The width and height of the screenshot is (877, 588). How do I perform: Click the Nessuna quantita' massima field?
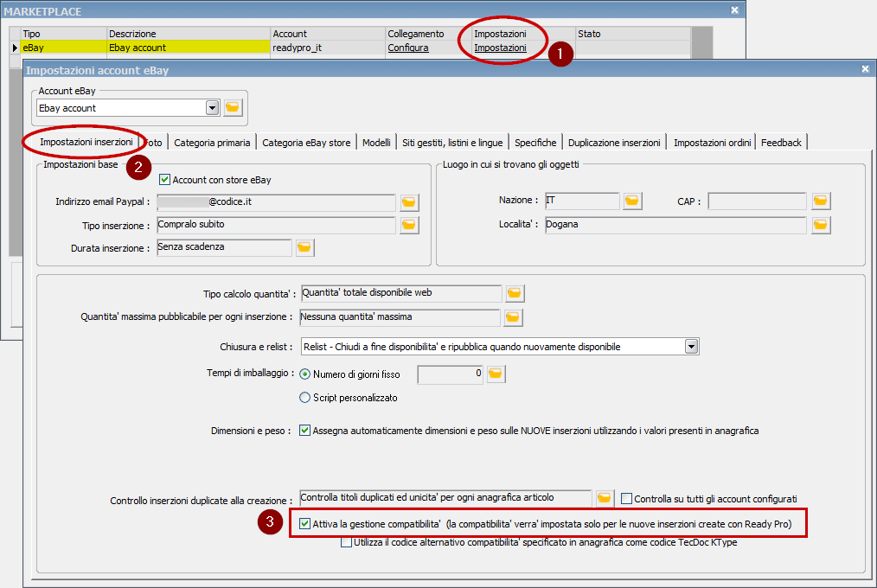tap(400, 317)
